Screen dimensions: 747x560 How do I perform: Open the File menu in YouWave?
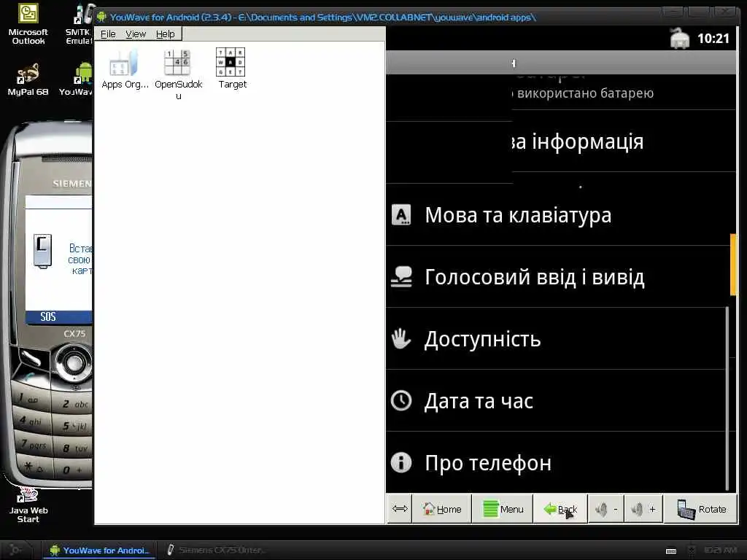point(108,34)
